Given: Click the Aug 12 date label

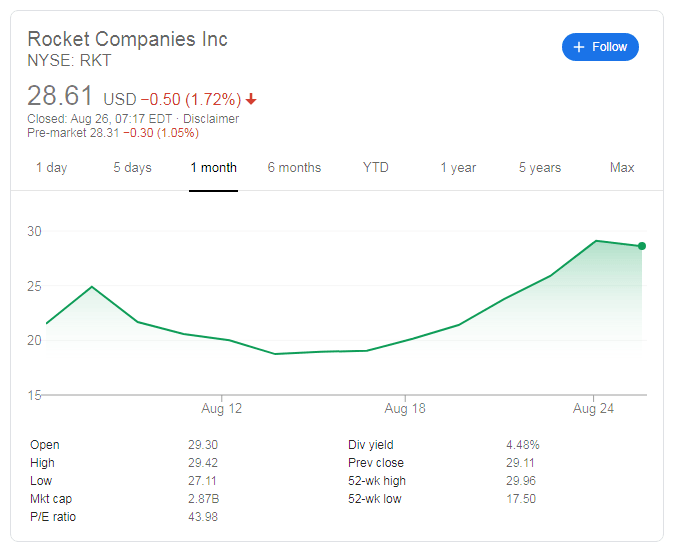Looking at the screenshot, I should (221, 408).
